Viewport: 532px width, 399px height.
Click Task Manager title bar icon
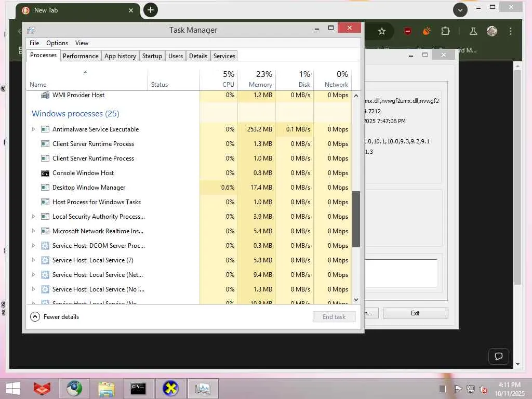coord(31,30)
